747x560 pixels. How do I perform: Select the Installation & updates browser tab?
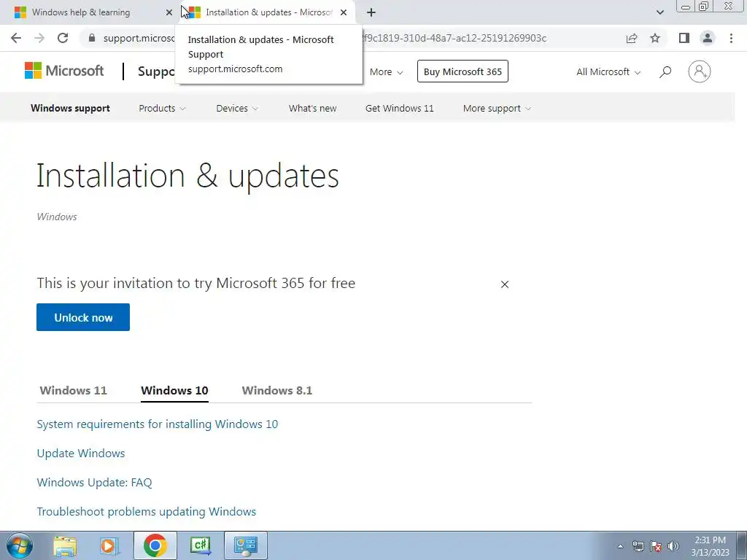(x=267, y=12)
